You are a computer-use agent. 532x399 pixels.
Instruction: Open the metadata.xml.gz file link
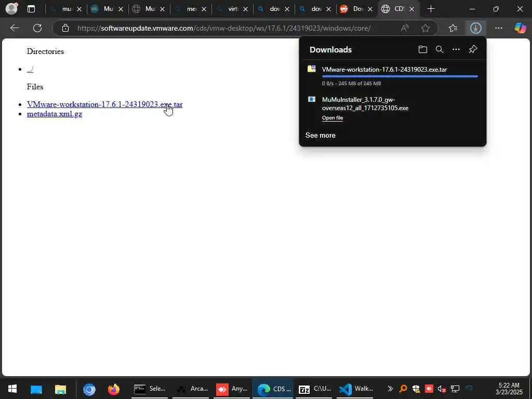click(x=54, y=114)
